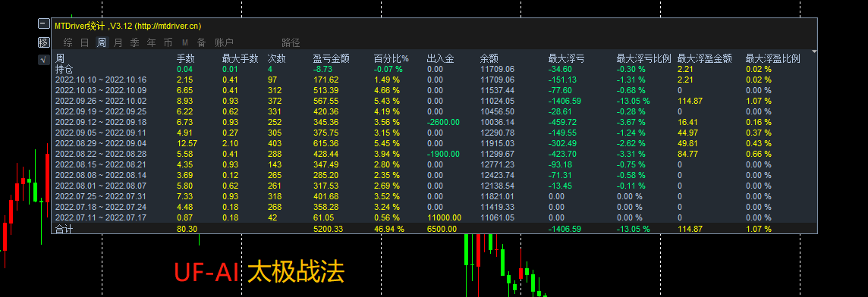Collapse the MTDriver panel with minus button
This screenshot has height=297, width=868.
(x=43, y=23)
